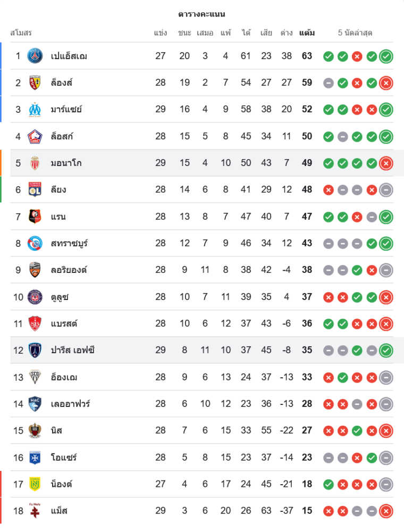Click the Lille club crest
The height and width of the screenshot is (532, 404).
pyautogui.click(x=35, y=136)
